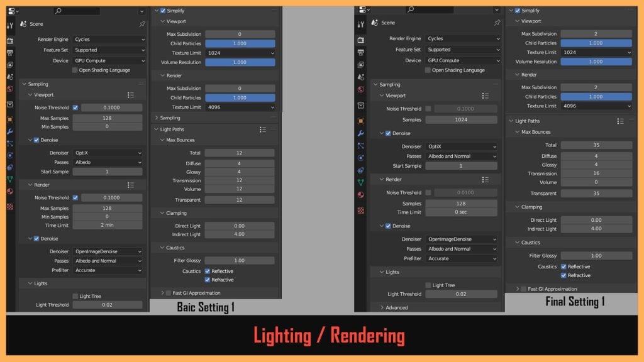Open Render Texture Limit 4096 dropdown, Final Setting panel
Screen dimensions: 644x362
(x=596, y=106)
